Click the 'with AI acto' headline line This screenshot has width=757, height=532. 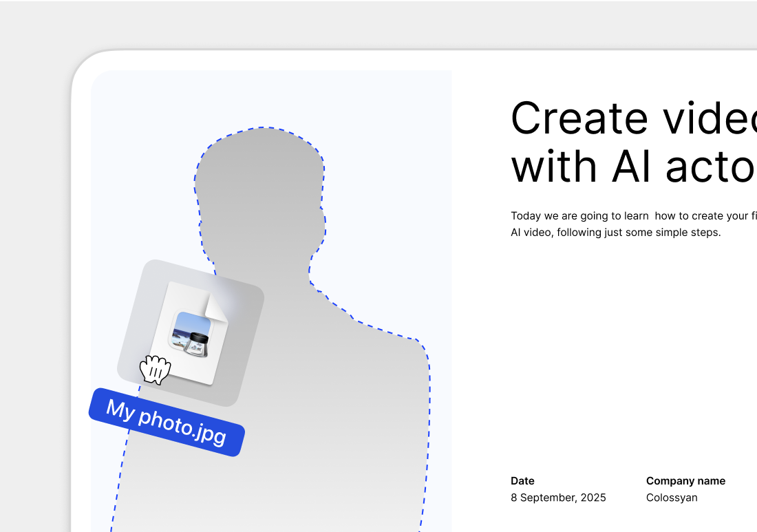(x=633, y=167)
